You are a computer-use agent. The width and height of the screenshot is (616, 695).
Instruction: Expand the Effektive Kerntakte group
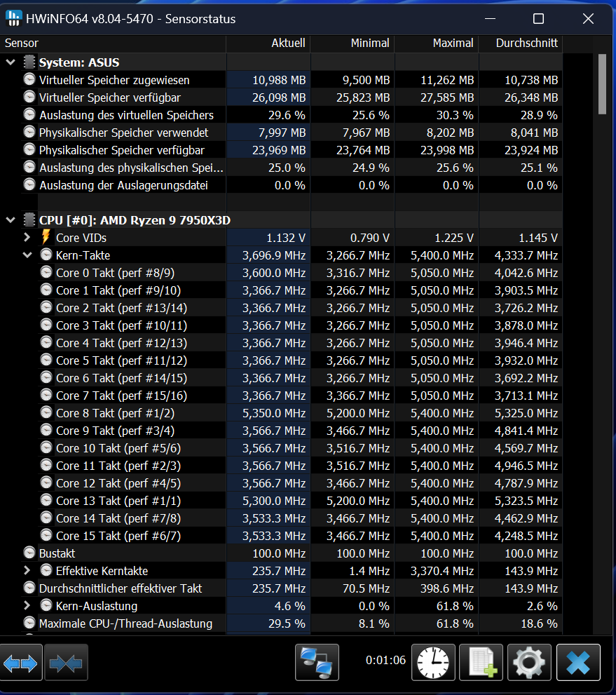click(x=27, y=570)
